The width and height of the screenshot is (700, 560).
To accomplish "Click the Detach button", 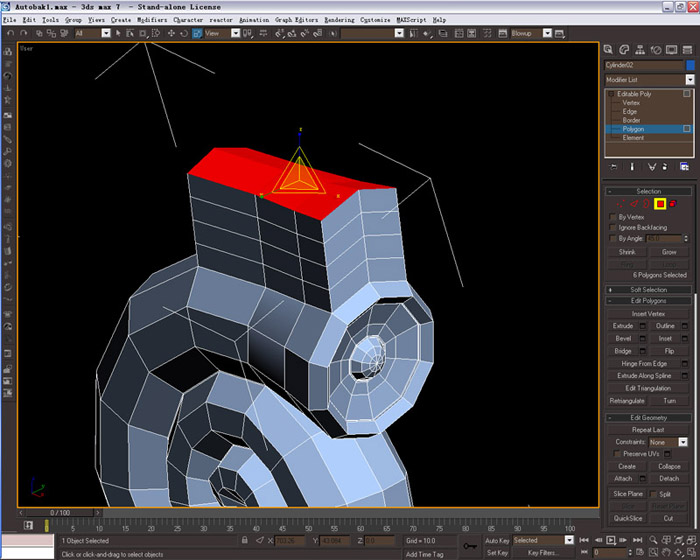I will (669, 478).
